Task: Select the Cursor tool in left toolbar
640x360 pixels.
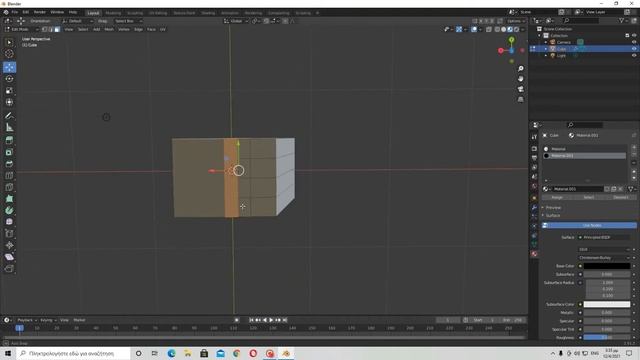Action: point(9,54)
